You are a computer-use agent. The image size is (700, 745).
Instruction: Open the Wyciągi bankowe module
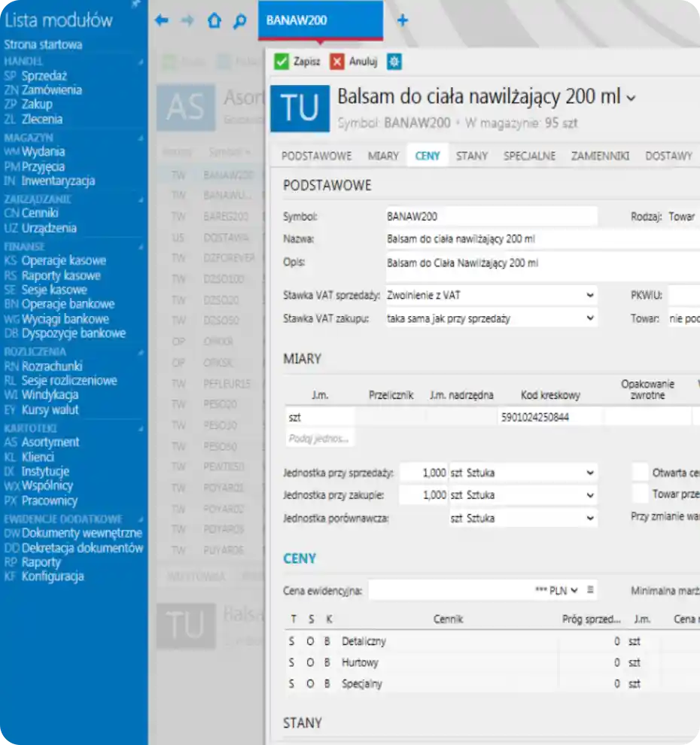click(x=65, y=319)
